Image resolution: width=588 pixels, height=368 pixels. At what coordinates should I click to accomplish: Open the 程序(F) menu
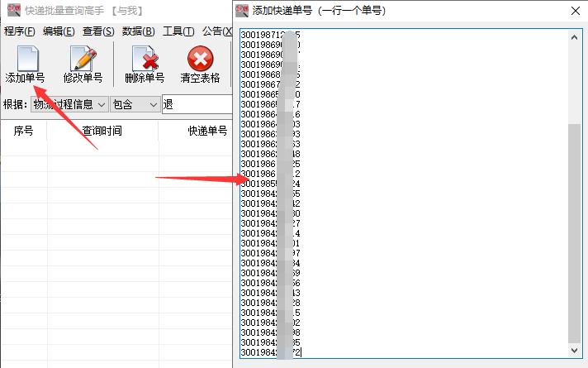(20, 31)
